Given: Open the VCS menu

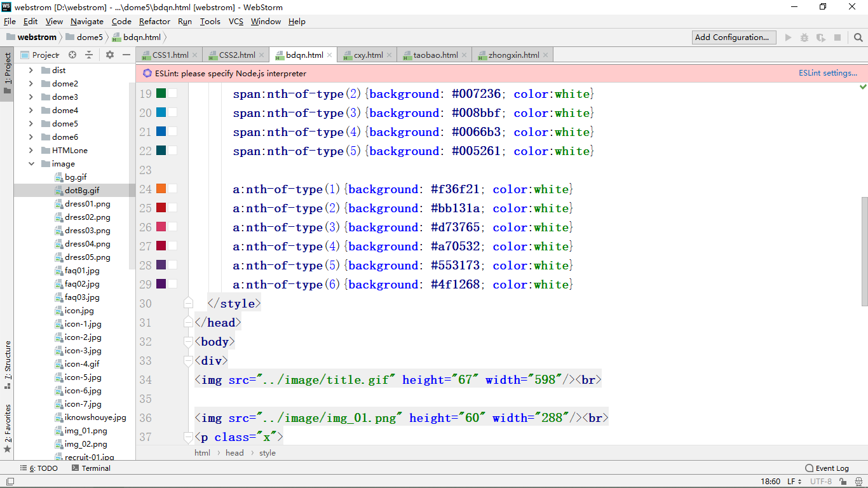Looking at the screenshot, I should pos(236,21).
